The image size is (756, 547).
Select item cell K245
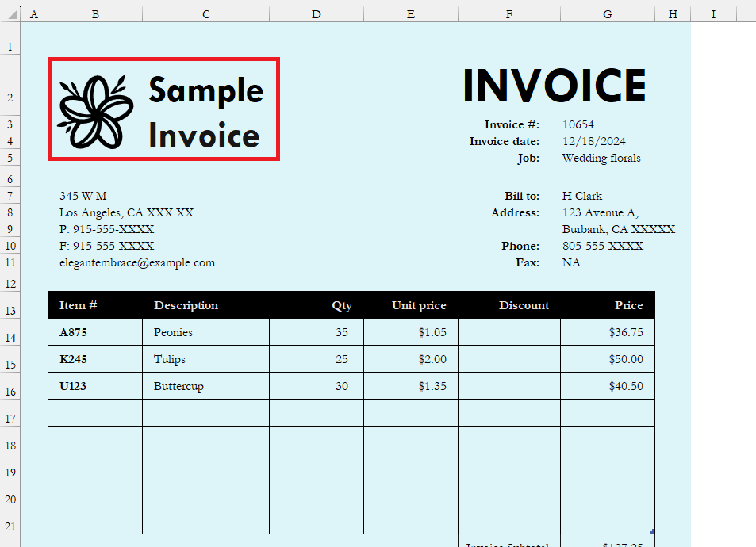95,359
